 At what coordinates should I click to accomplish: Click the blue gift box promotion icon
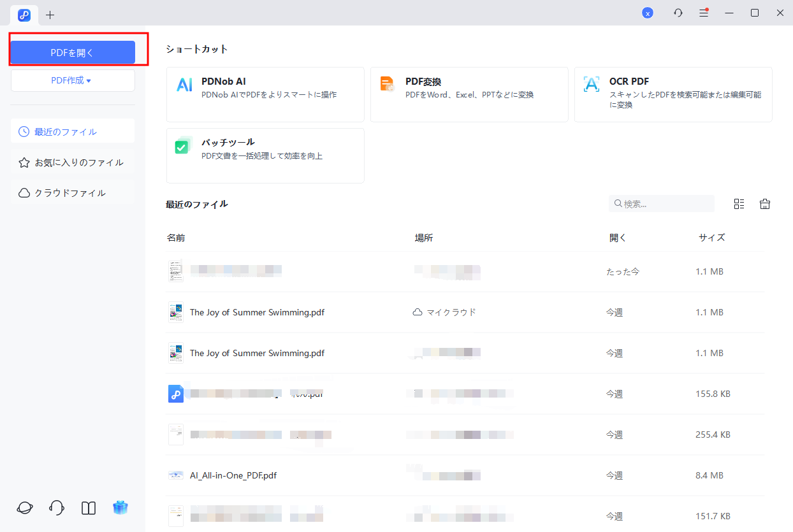[120, 508]
